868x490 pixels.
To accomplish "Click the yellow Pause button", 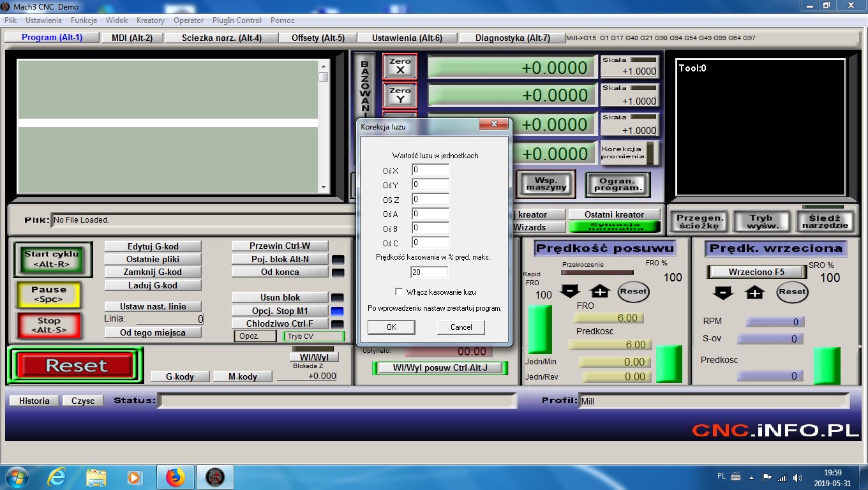I will [x=49, y=294].
